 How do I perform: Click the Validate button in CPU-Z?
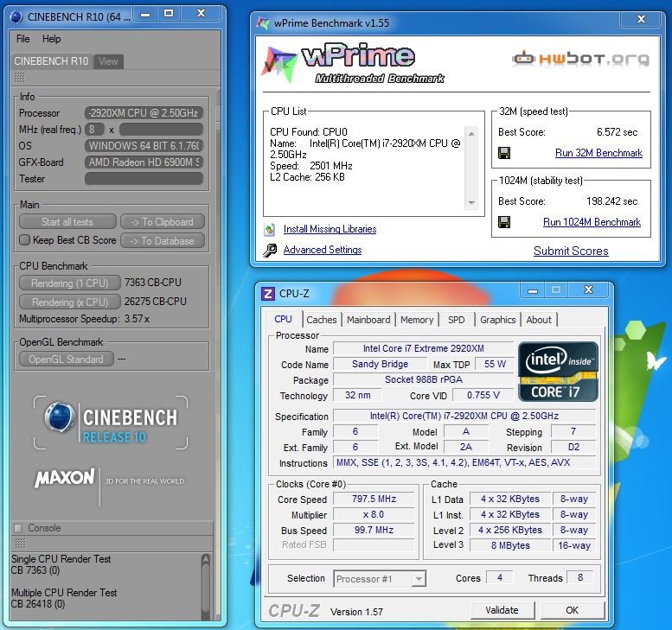click(x=502, y=610)
